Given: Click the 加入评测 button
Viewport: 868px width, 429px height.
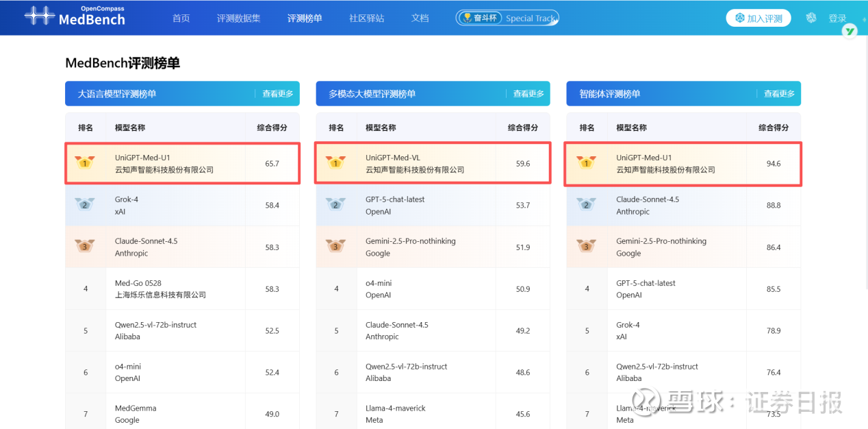Looking at the screenshot, I should [758, 19].
